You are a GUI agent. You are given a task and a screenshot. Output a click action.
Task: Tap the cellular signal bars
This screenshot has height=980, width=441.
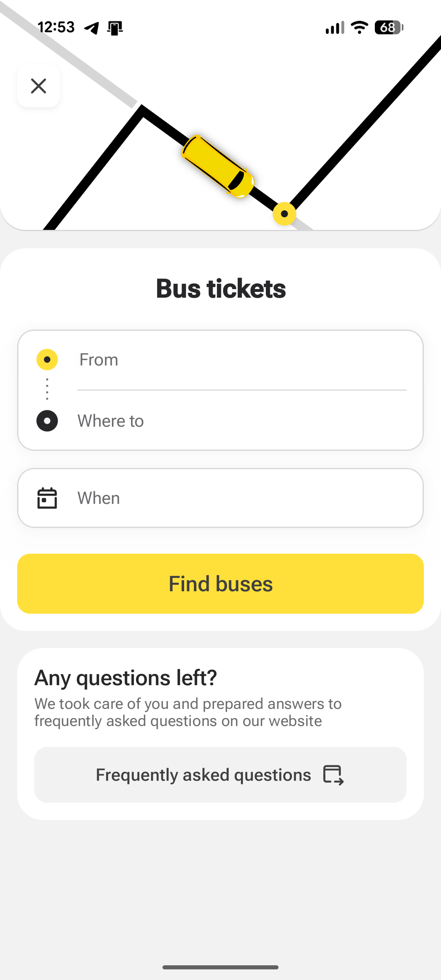(x=334, y=27)
